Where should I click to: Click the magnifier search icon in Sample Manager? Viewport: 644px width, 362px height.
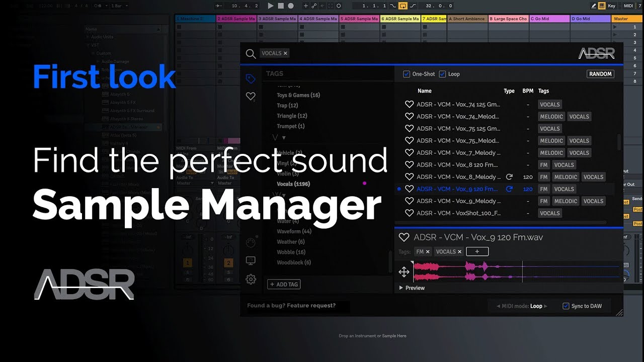tap(251, 54)
